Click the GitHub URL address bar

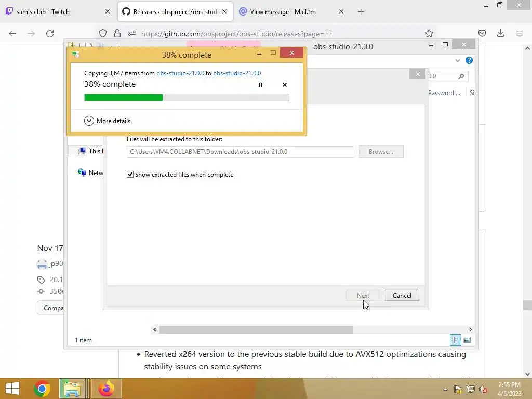click(x=236, y=34)
